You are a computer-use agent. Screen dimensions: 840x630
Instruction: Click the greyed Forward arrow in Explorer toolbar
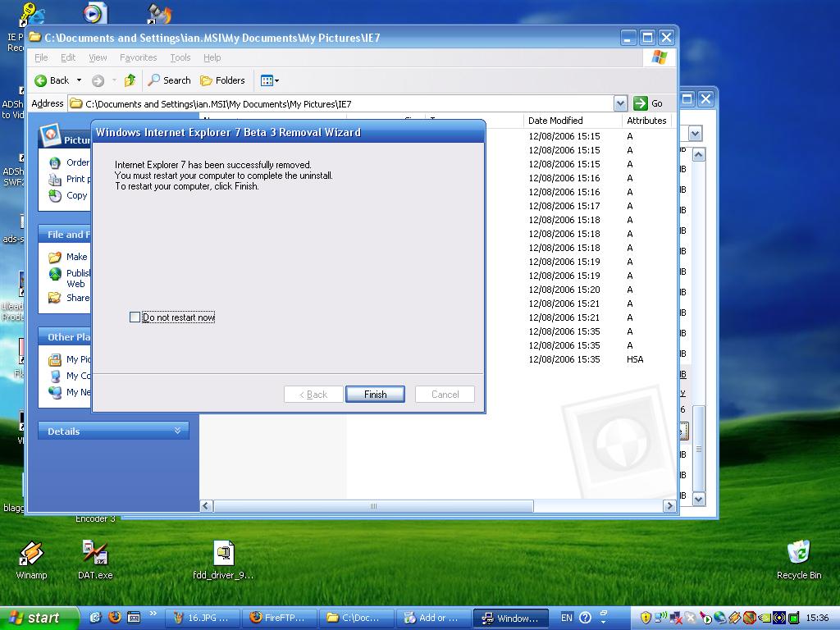tap(98, 80)
